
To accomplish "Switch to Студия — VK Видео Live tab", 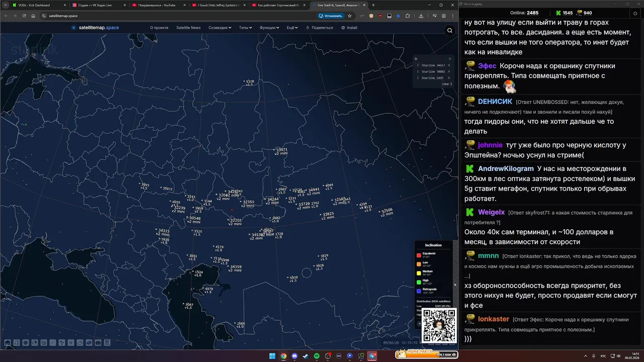I will click(x=98, y=5).
